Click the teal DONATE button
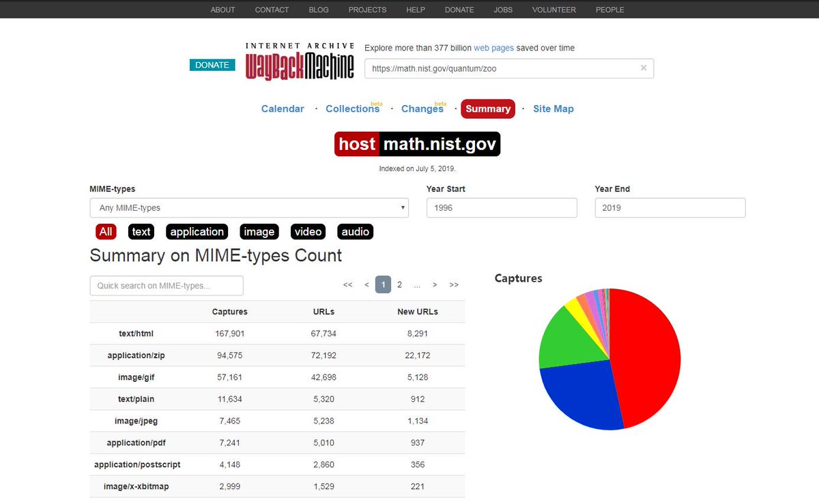819x504 pixels. point(212,65)
